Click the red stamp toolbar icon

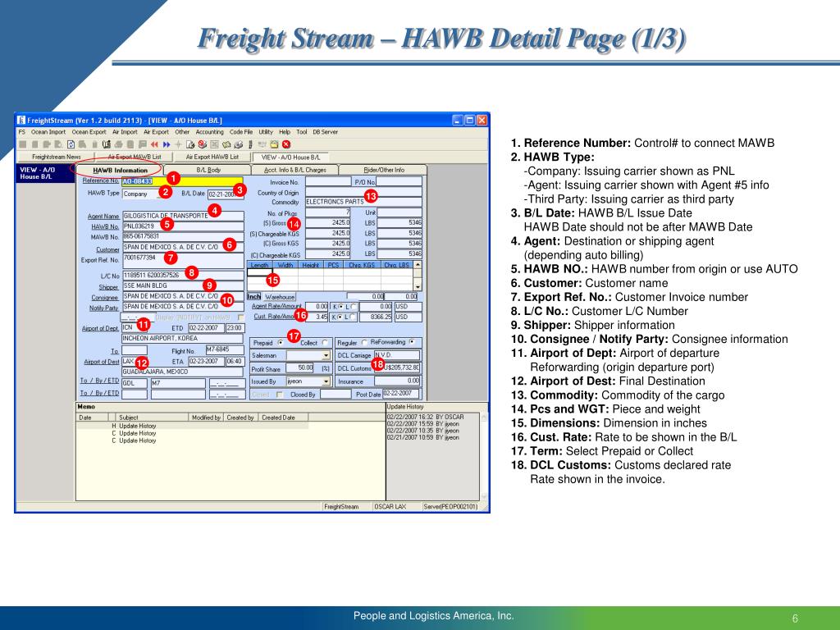point(203,144)
